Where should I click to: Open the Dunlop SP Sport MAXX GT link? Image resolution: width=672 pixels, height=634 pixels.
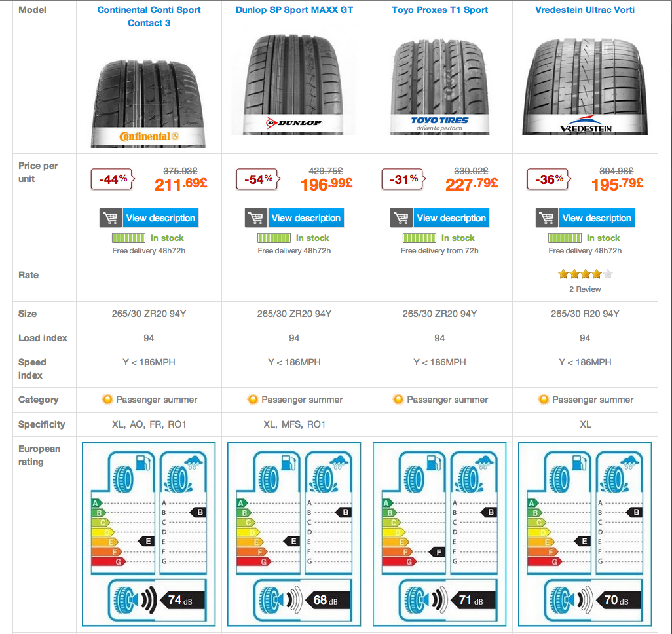294,10
